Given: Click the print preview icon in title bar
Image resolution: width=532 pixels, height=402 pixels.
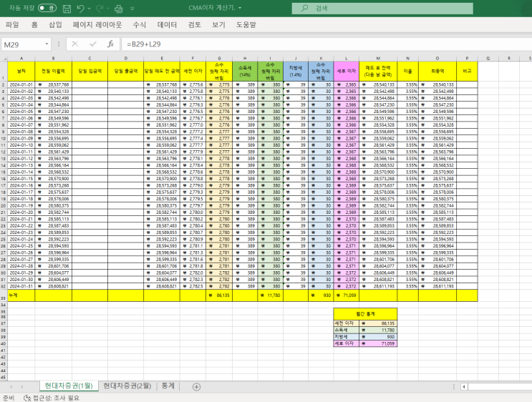Looking at the screenshot, I should click(x=119, y=9).
